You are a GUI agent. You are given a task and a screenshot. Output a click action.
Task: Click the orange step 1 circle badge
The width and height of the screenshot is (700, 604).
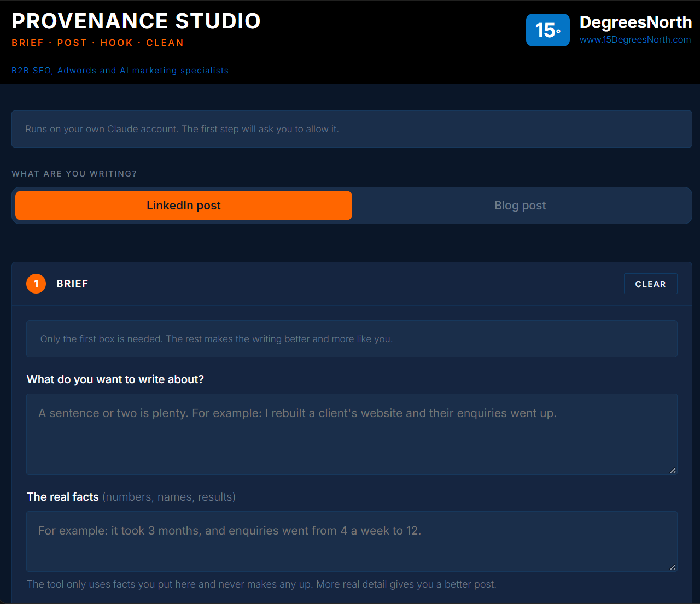(36, 284)
